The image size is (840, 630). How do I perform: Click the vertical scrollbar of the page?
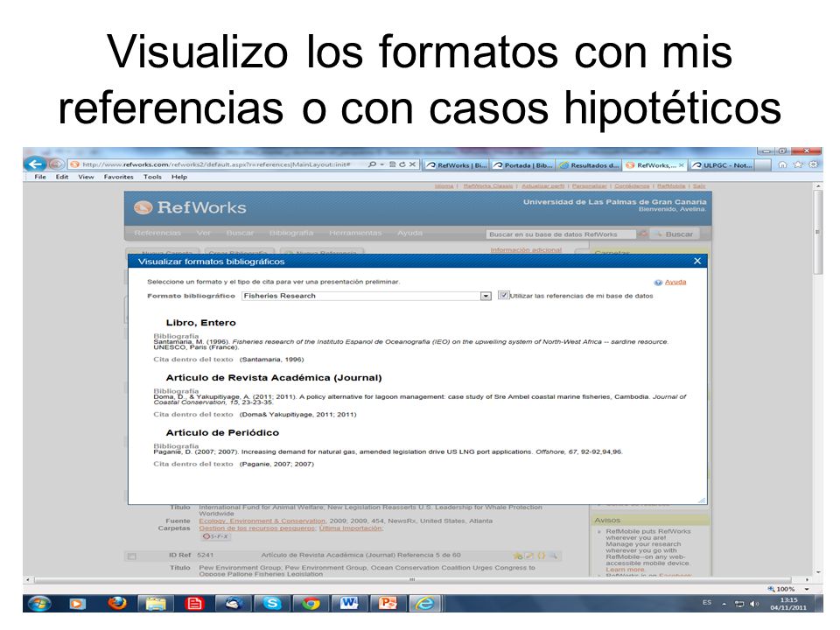pyautogui.click(x=817, y=233)
